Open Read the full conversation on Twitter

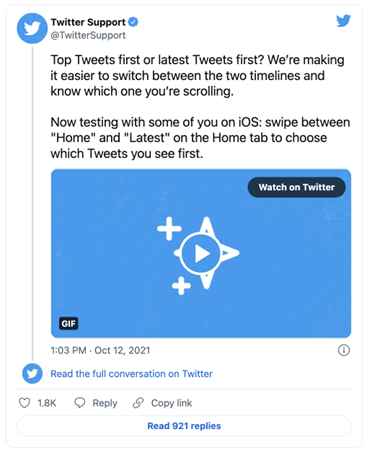pos(131,374)
